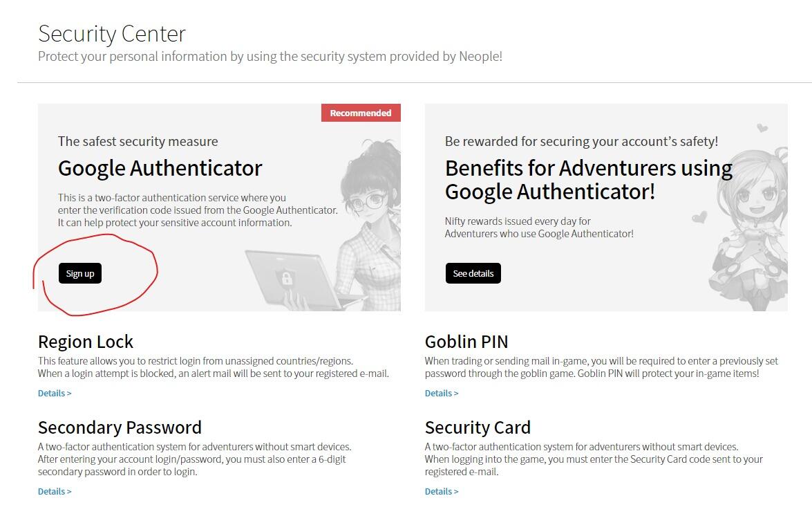Open the Secondary Password Details link

[x=55, y=491]
